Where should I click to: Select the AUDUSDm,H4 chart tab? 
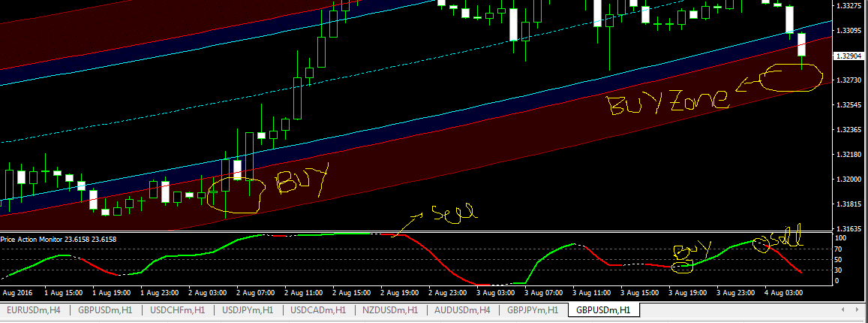tap(463, 309)
